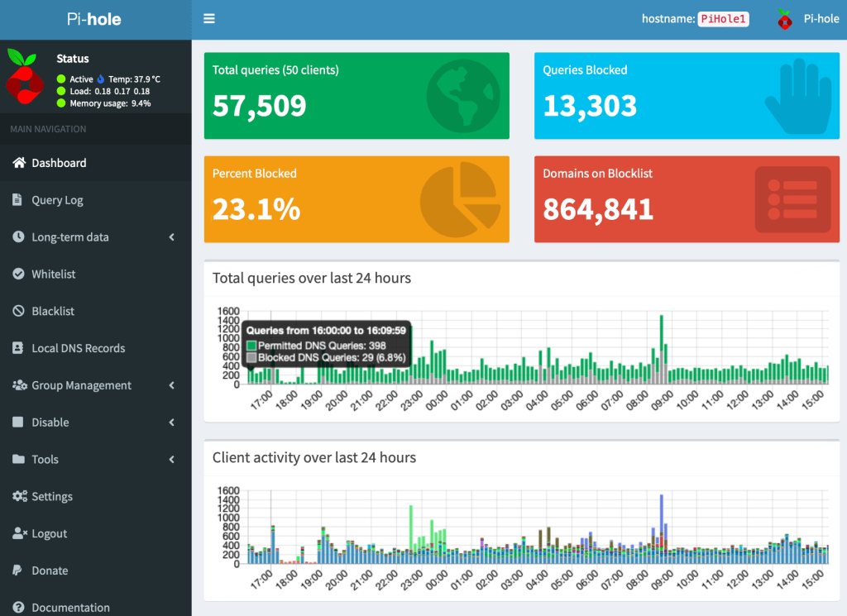847x616 pixels.
Task: Click the green Permitted DNS Queries swatch
Action: point(251,345)
